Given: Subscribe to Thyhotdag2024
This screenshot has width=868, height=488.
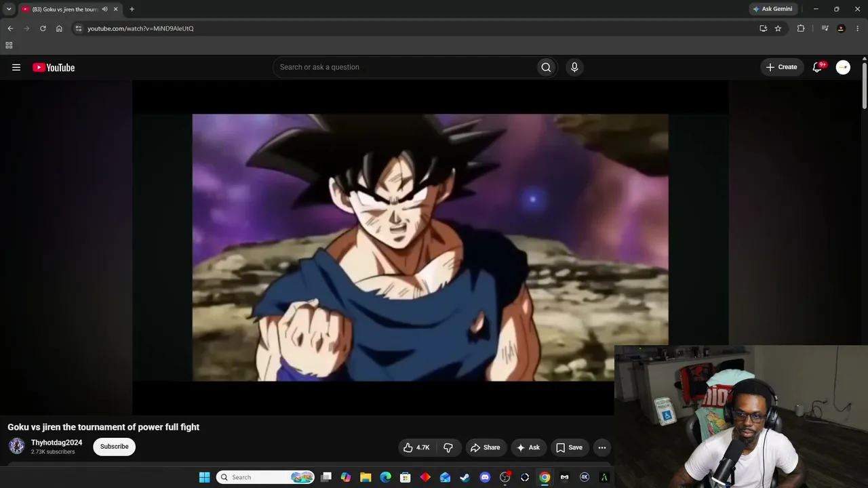Looking at the screenshot, I should [x=114, y=447].
